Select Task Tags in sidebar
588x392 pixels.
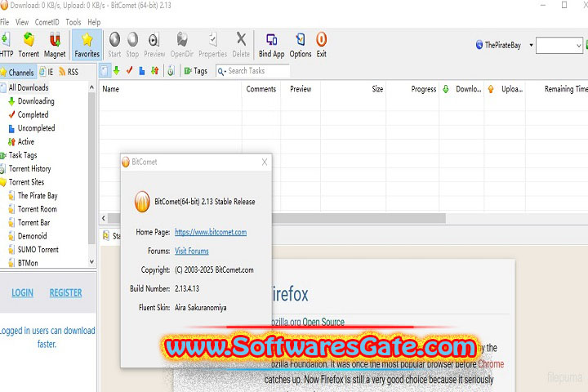coord(19,155)
